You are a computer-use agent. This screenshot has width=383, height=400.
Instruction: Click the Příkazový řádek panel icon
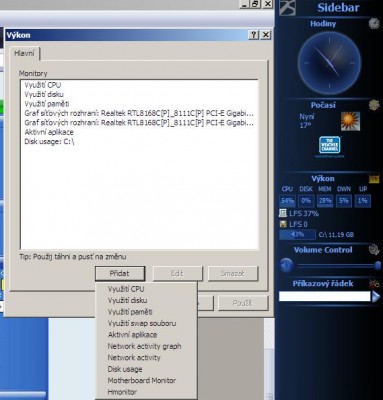pyautogui.click(x=374, y=284)
